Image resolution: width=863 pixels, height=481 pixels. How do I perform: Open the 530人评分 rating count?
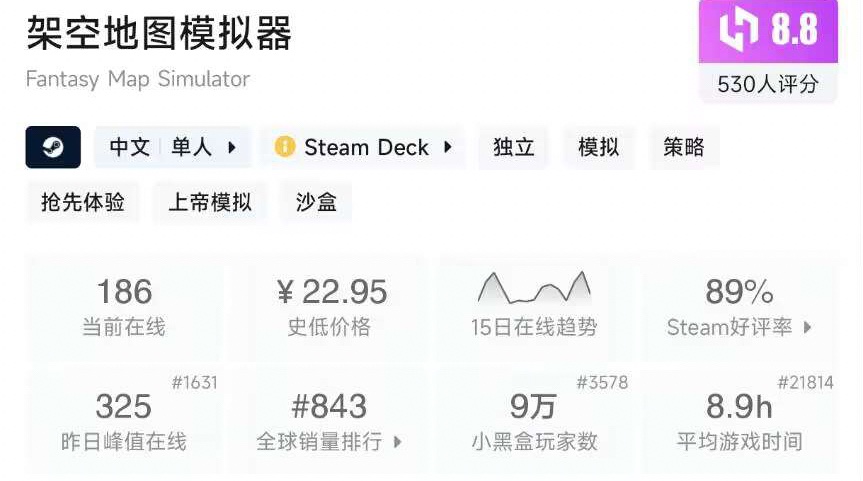[768, 85]
